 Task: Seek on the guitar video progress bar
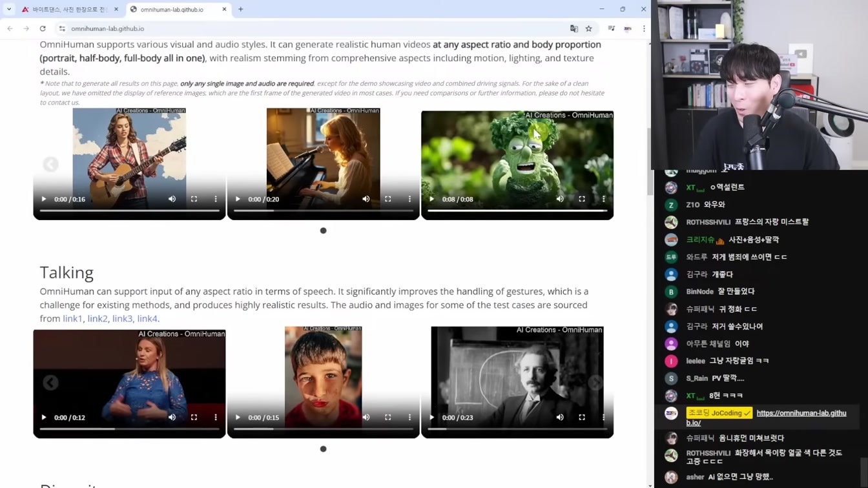(x=129, y=210)
